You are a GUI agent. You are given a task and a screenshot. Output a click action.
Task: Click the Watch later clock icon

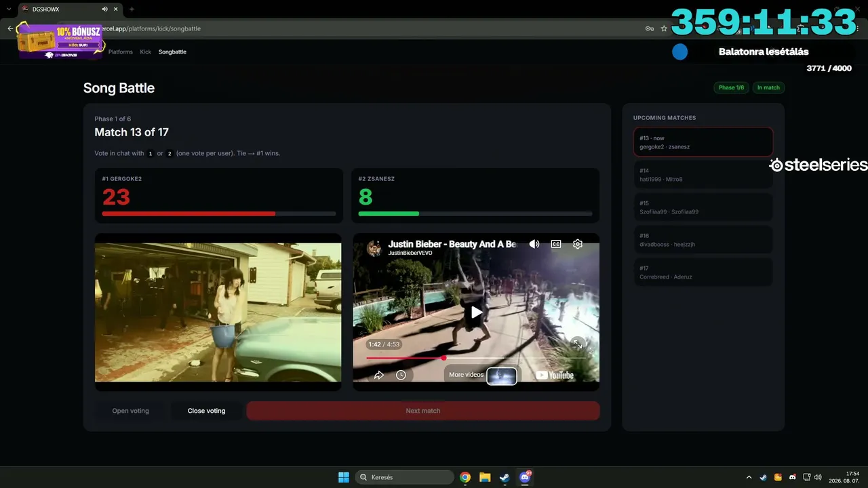[401, 375]
